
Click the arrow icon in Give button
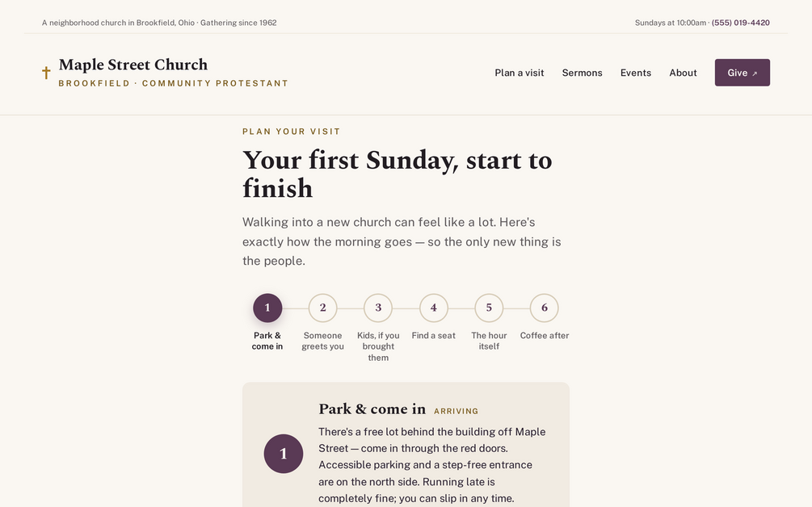(x=755, y=73)
